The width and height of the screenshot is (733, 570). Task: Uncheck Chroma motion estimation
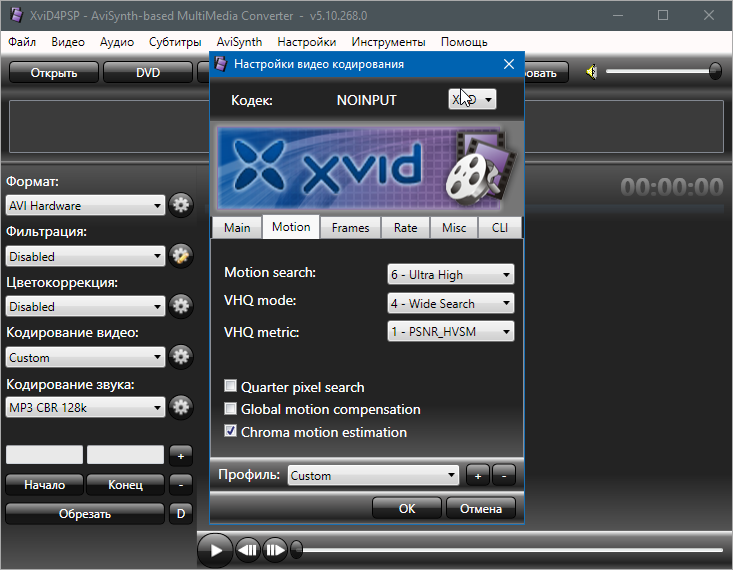pyautogui.click(x=231, y=432)
